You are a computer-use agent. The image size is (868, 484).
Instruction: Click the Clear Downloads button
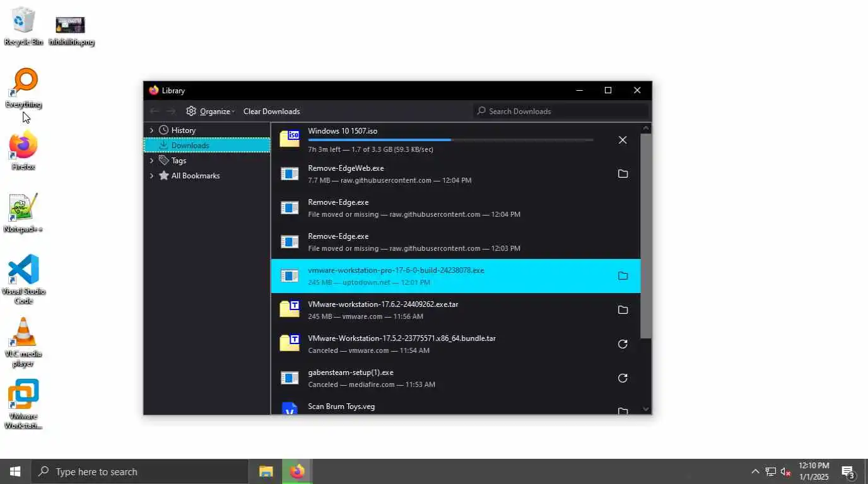tap(271, 111)
